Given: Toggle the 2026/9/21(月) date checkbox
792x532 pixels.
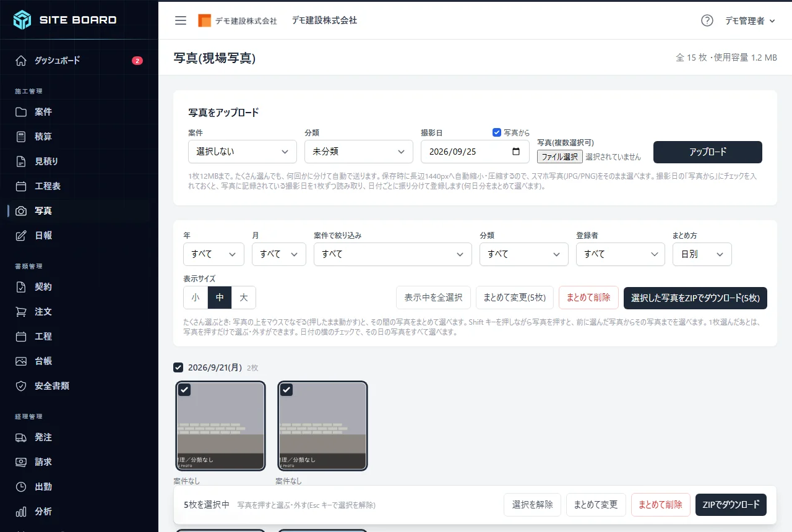Looking at the screenshot, I should (178, 367).
